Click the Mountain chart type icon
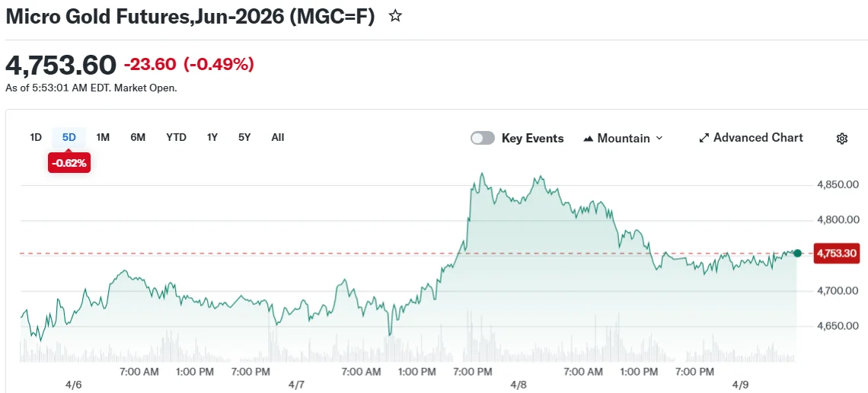This screenshot has height=393, width=868. [x=588, y=139]
